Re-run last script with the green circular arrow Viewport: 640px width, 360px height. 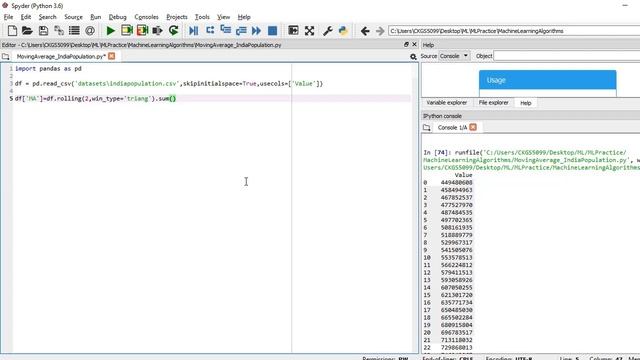[x=173, y=31]
